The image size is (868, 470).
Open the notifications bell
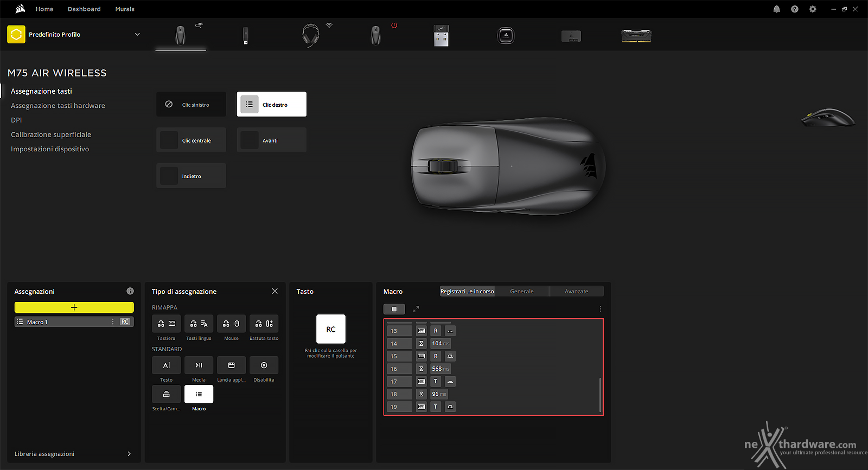(x=776, y=9)
